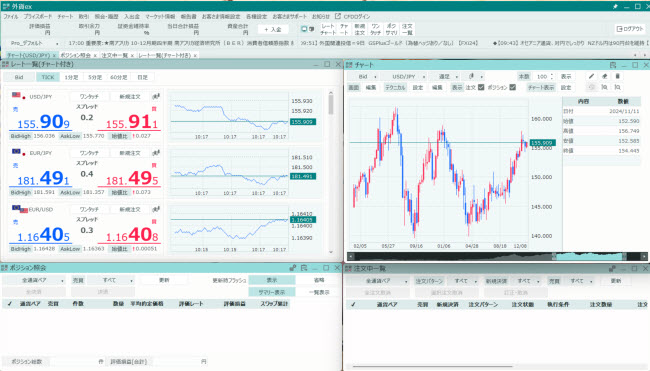Click the CFDログイン external link icon
Viewport: 650px width, 371px height.
click(x=338, y=16)
